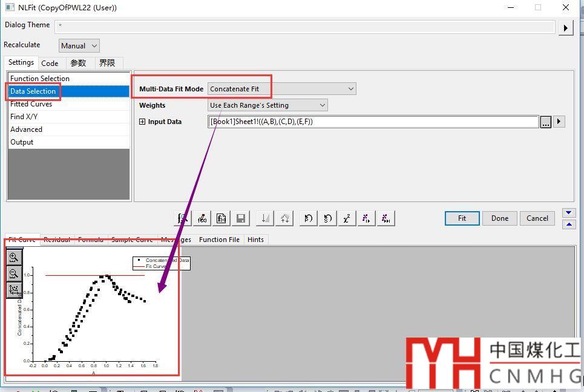Click the search fitting function icon
584x392 pixels.
point(183,218)
